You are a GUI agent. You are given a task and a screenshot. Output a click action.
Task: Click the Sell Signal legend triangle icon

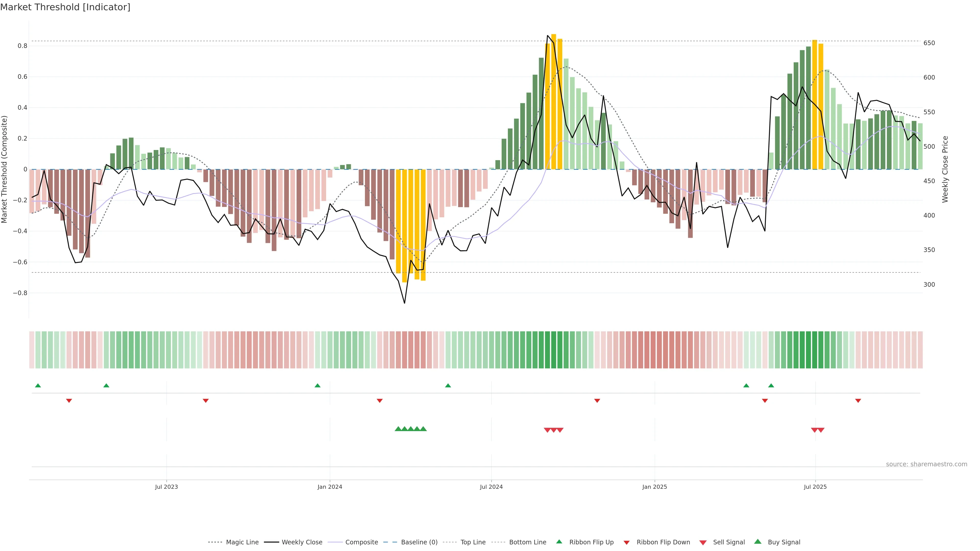(703, 543)
